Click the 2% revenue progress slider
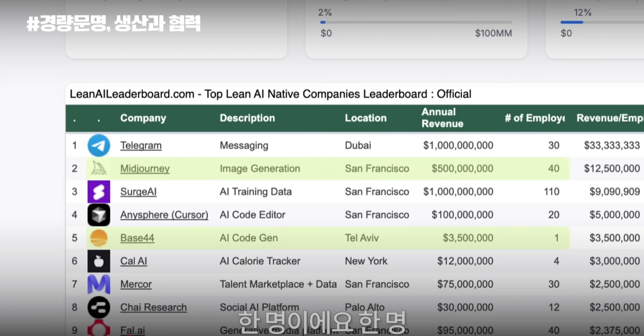 pyautogui.click(x=416, y=22)
